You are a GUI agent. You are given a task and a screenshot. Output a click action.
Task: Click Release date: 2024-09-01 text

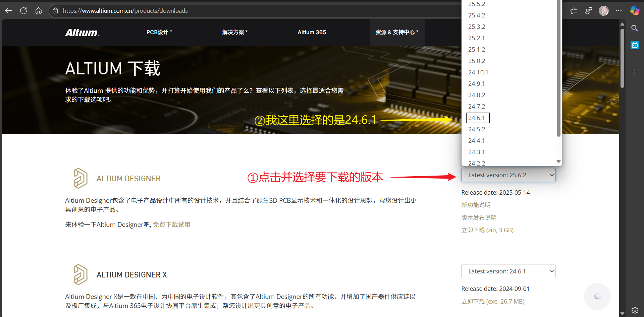[495, 289]
